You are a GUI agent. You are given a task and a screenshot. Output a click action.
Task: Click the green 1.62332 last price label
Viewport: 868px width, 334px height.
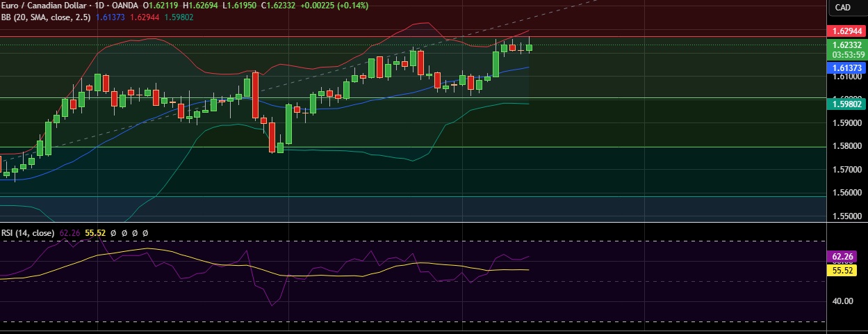(846, 45)
